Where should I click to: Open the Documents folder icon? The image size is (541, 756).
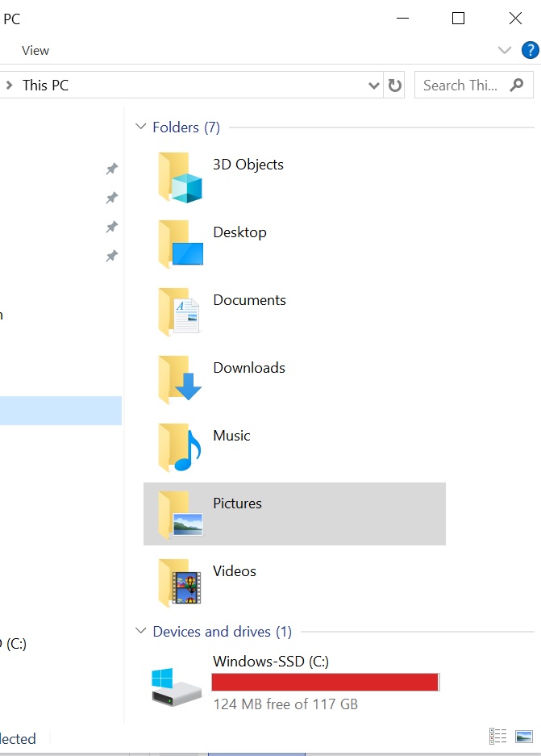(179, 312)
